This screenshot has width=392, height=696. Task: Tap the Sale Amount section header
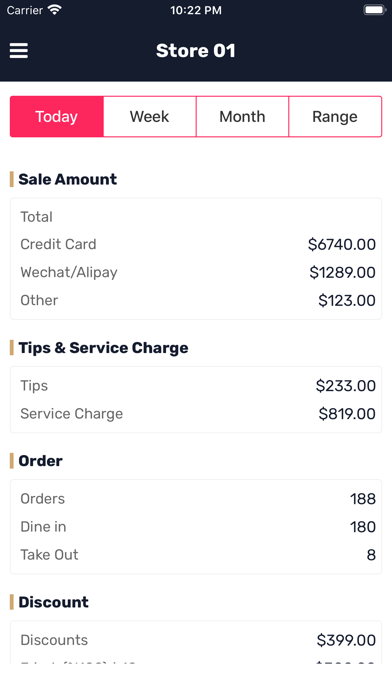pos(67,179)
